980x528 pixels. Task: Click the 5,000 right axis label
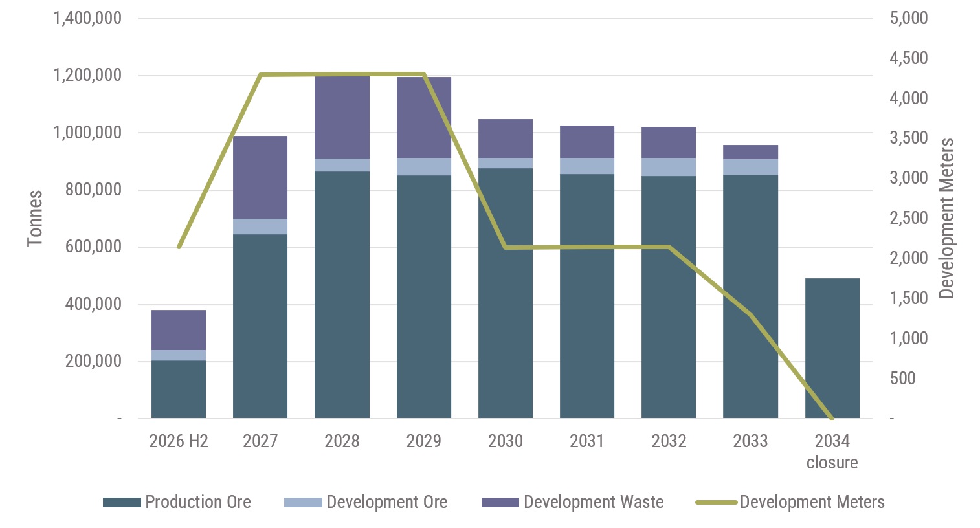coord(909,18)
